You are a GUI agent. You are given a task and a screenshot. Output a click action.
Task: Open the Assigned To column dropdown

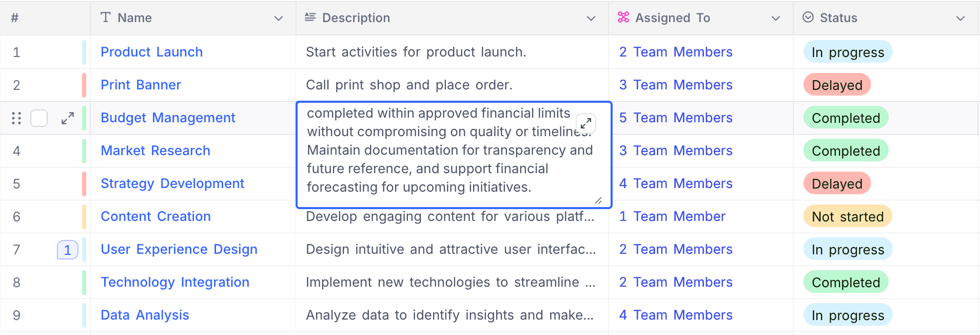776,18
